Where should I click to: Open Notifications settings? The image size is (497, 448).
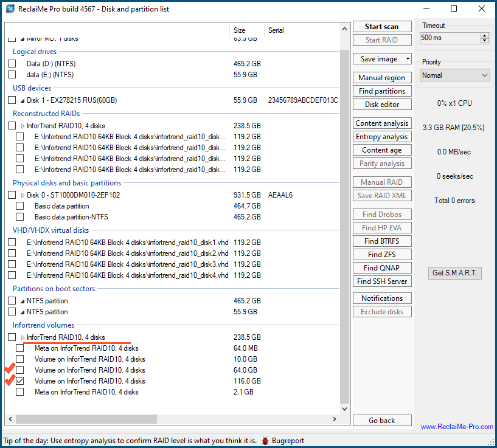pos(382,298)
